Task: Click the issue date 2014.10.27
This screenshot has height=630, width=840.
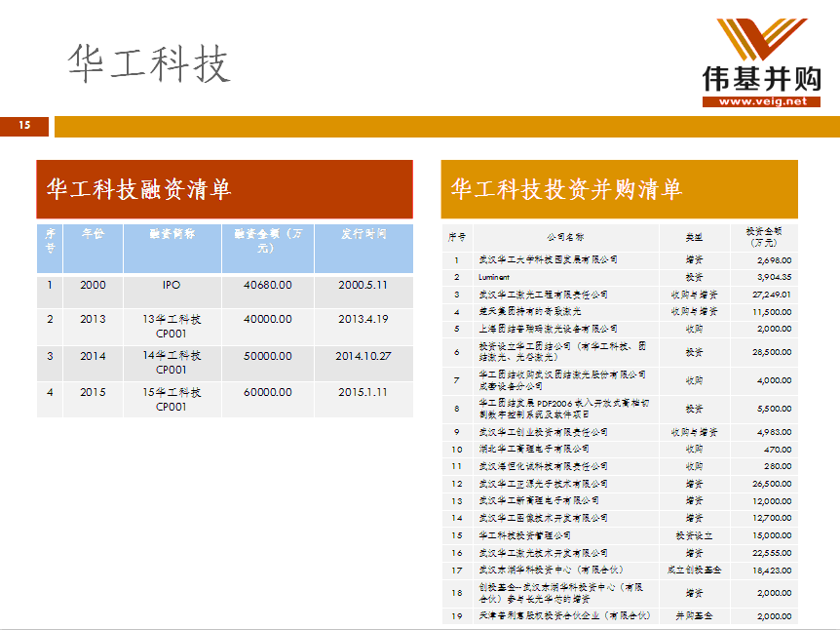Action: point(363,356)
